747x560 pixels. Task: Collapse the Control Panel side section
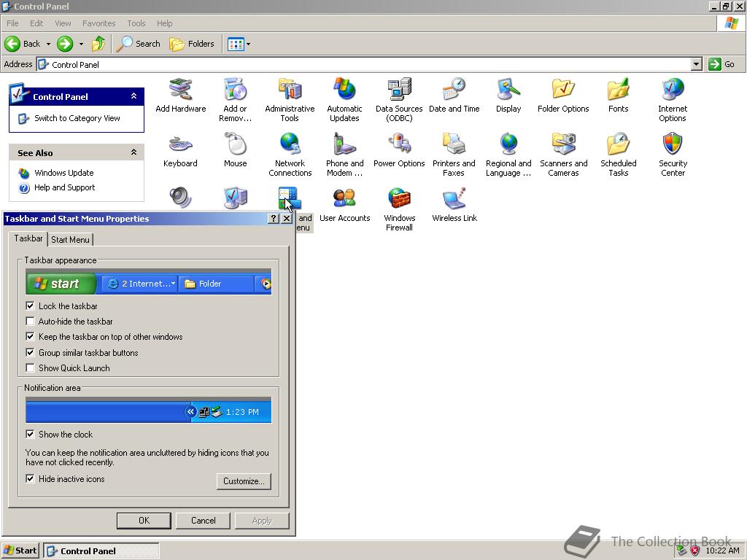click(134, 96)
